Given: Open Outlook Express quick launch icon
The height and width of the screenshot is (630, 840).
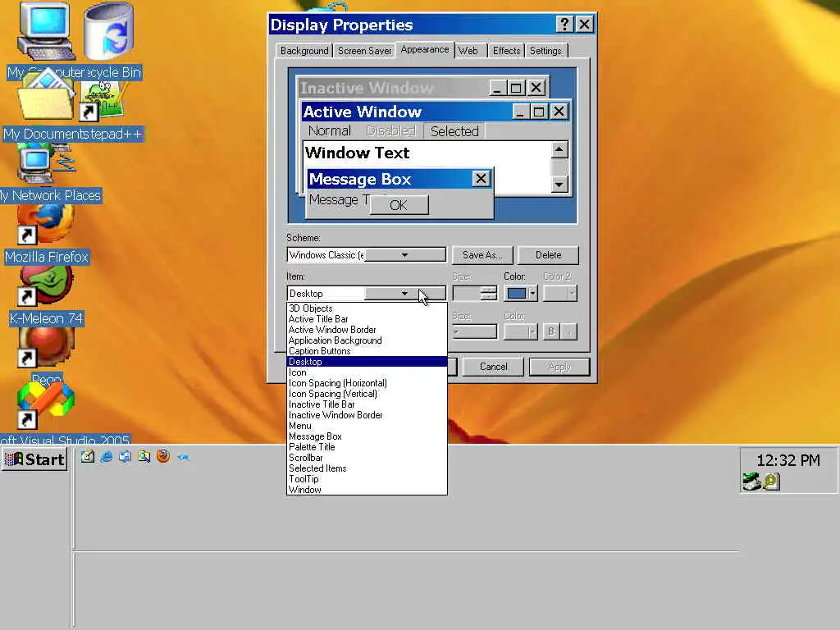Looking at the screenshot, I should [x=125, y=456].
